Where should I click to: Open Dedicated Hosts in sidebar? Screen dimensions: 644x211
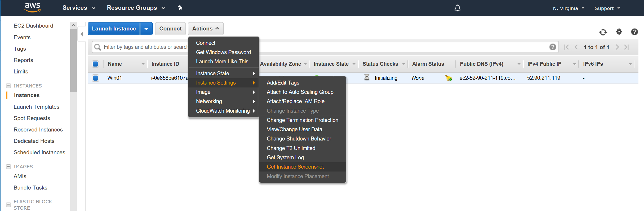pyautogui.click(x=34, y=141)
